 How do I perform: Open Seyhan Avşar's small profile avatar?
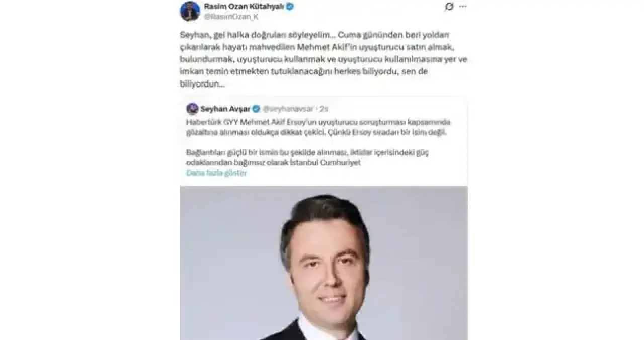coord(192,108)
